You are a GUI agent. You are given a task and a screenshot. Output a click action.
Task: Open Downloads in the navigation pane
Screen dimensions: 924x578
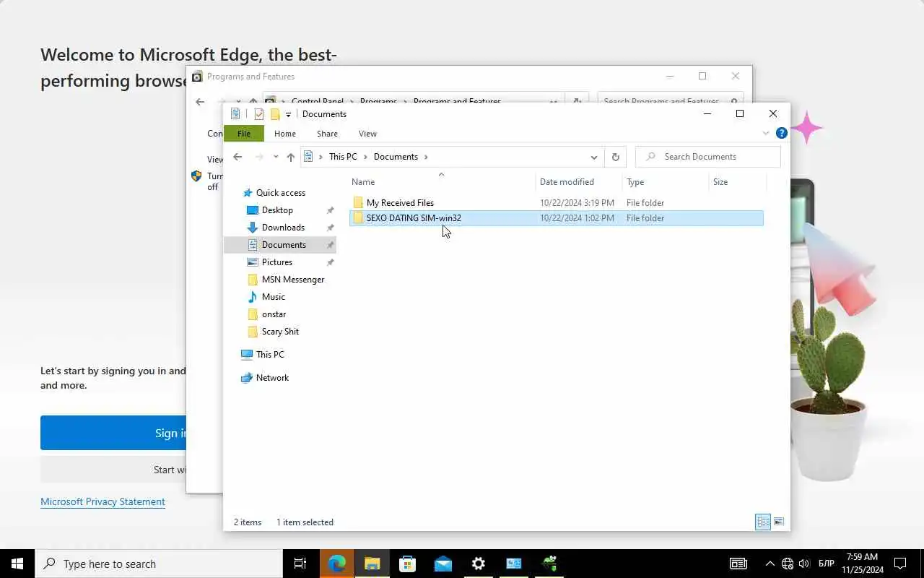coord(283,228)
